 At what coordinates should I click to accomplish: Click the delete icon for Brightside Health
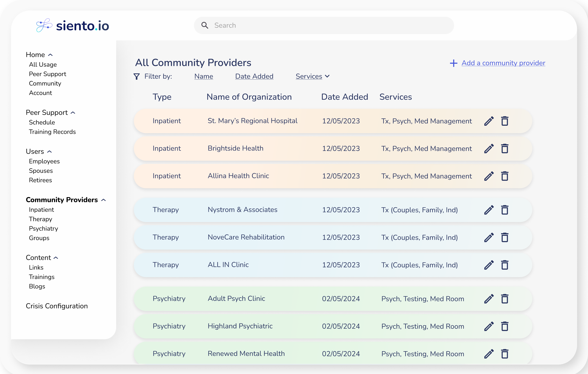(x=504, y=149)
